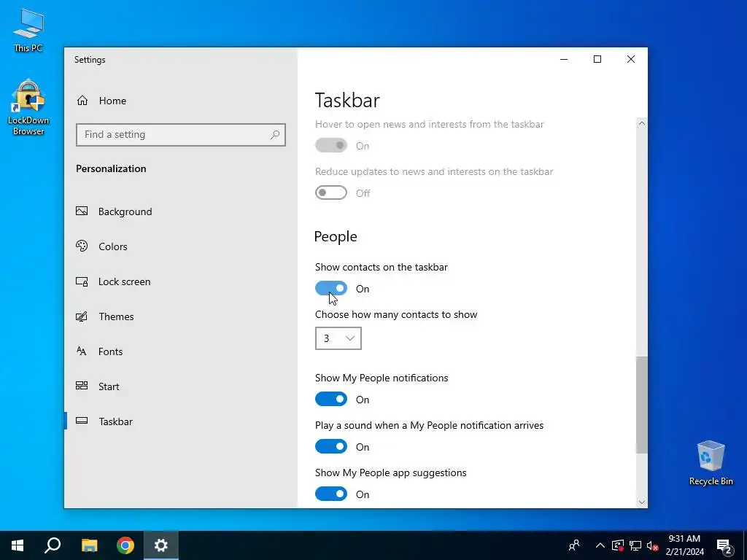Click the tray icon with red dot
This screenshot has width=747, height=560.
[618, 545]
